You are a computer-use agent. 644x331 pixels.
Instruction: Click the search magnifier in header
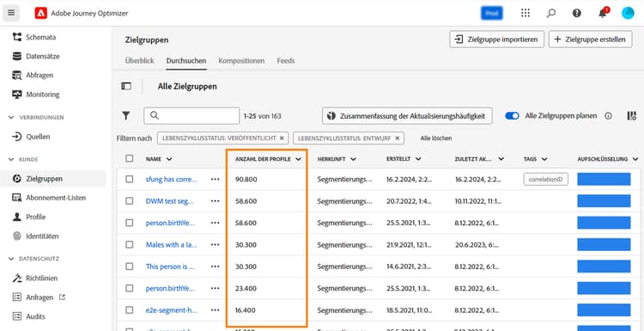tap(550, 13)
